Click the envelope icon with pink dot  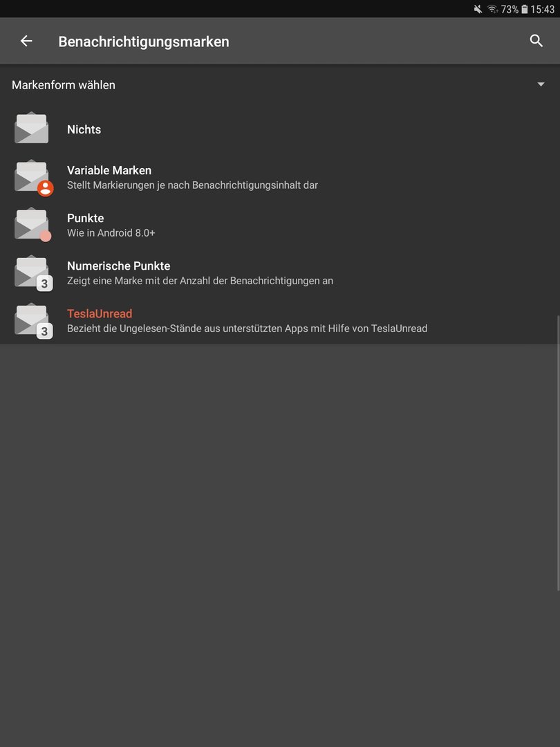click(x=32, y=225)
